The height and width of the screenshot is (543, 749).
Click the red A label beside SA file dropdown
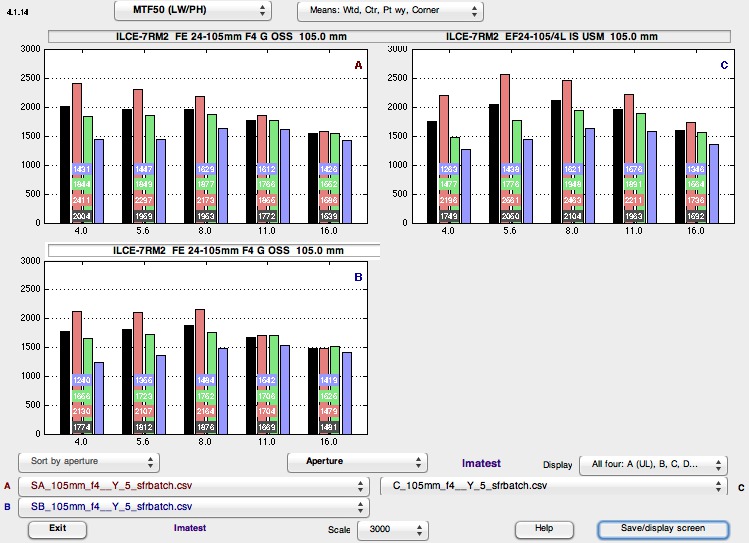coord(7,486)
